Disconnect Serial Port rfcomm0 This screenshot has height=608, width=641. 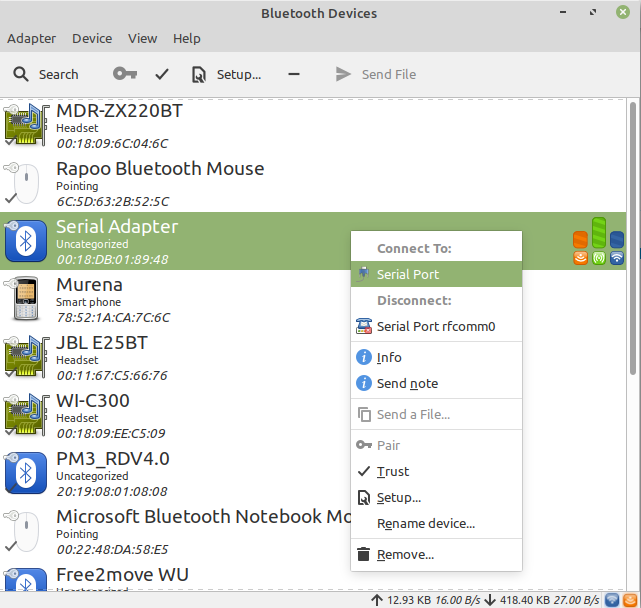pos(436,326)
